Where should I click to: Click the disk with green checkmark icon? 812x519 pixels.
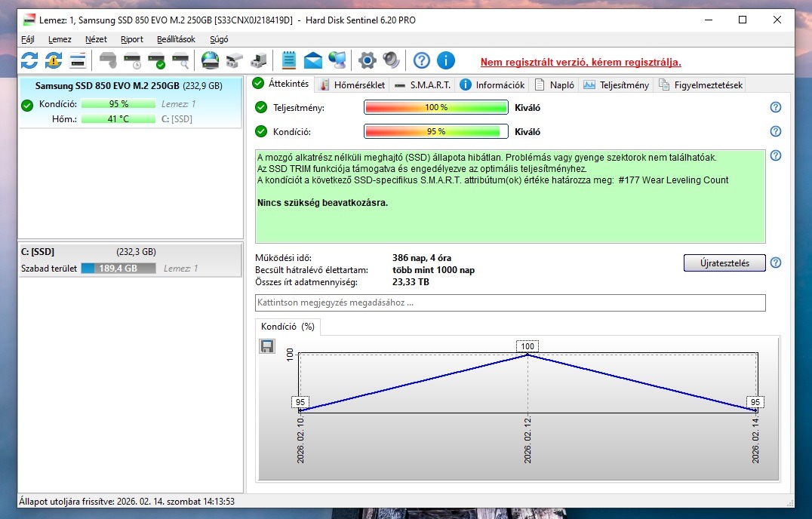156,60
